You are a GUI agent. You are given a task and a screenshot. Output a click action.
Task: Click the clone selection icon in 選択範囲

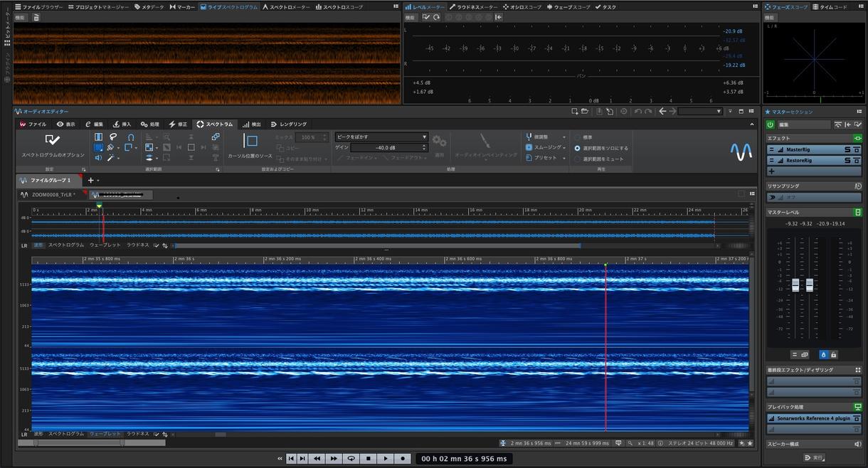[216, 137]
